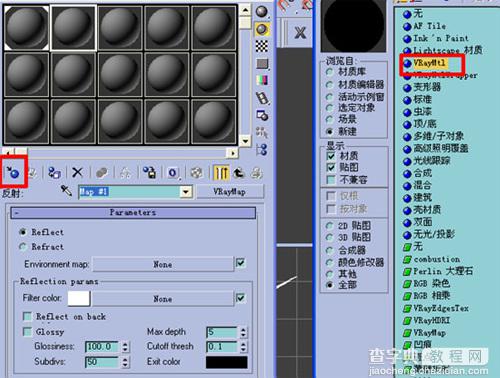
Task: Adjust the Cutoff thresh spinner arrows
Action: pos(243,347)
